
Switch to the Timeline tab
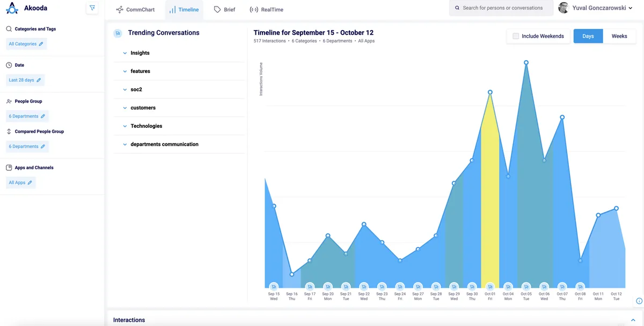click(x=184, y=10)
